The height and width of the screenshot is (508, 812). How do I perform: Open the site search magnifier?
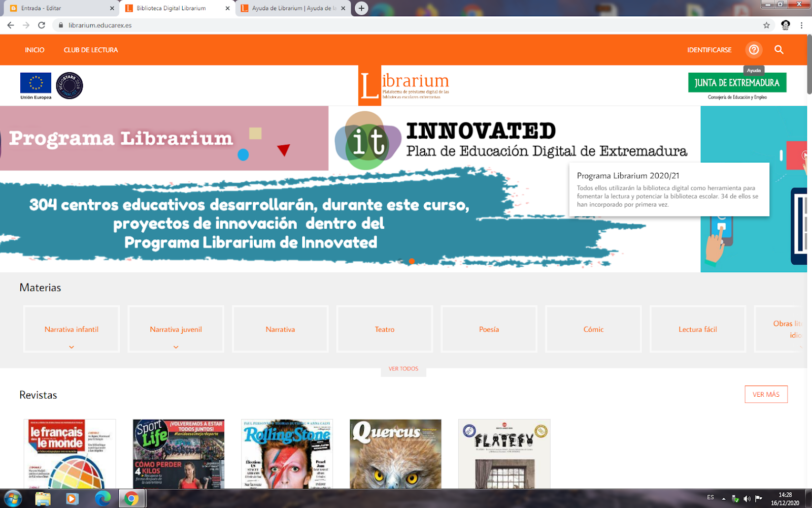point(779,50)
